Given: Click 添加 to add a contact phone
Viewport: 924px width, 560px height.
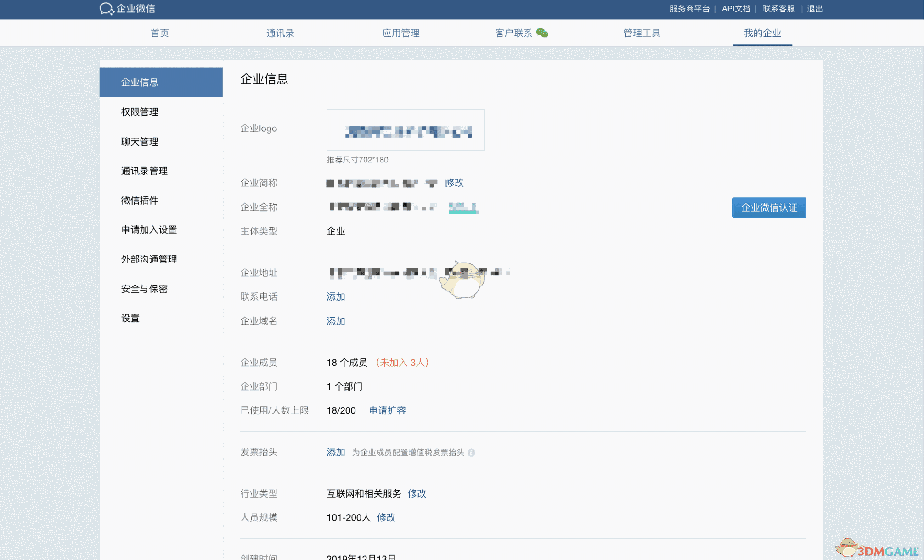Looking at the screenshot, I should [x=336, y=297].
